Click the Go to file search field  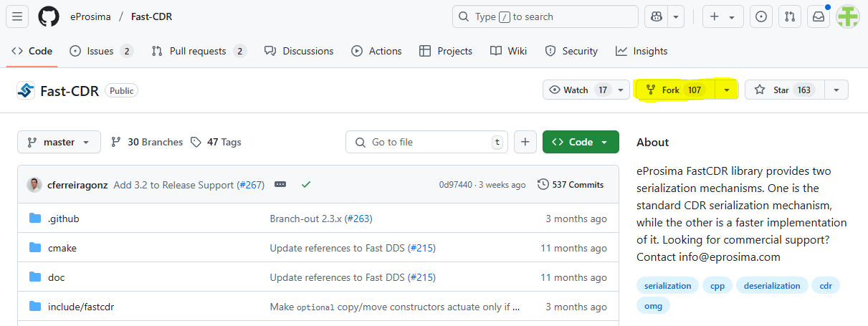(x=426, y=142)
